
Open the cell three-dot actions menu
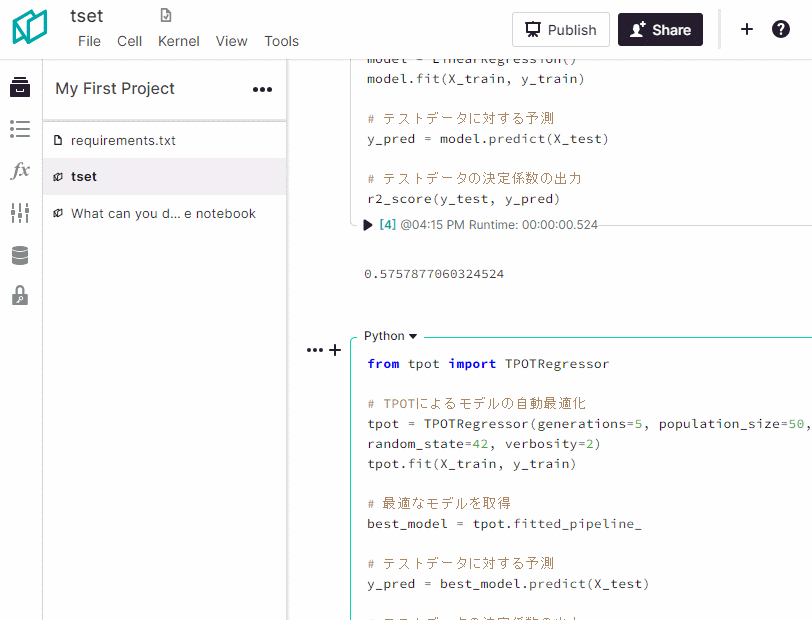coord(314,350)
